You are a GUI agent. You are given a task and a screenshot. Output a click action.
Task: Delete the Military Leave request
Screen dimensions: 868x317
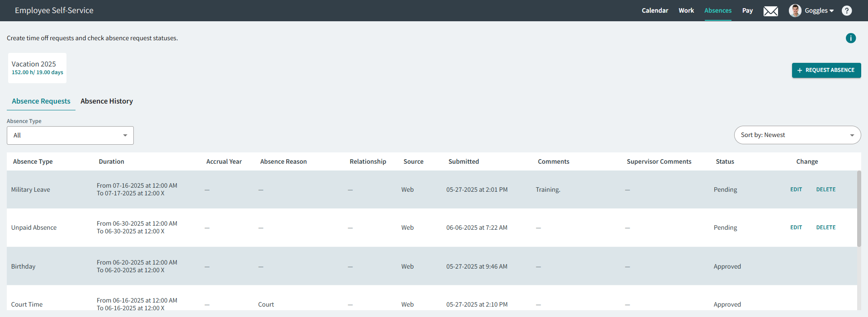tap(826, 189)
